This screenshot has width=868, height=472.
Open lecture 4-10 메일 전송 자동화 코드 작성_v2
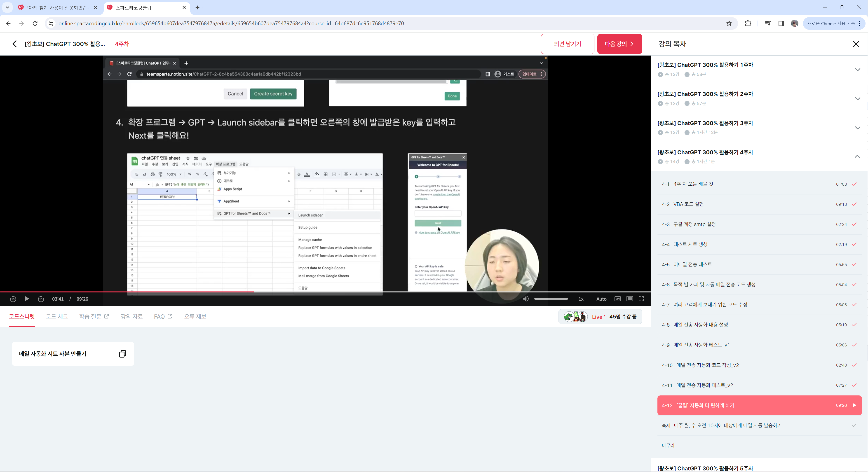[x=760, y=365]
